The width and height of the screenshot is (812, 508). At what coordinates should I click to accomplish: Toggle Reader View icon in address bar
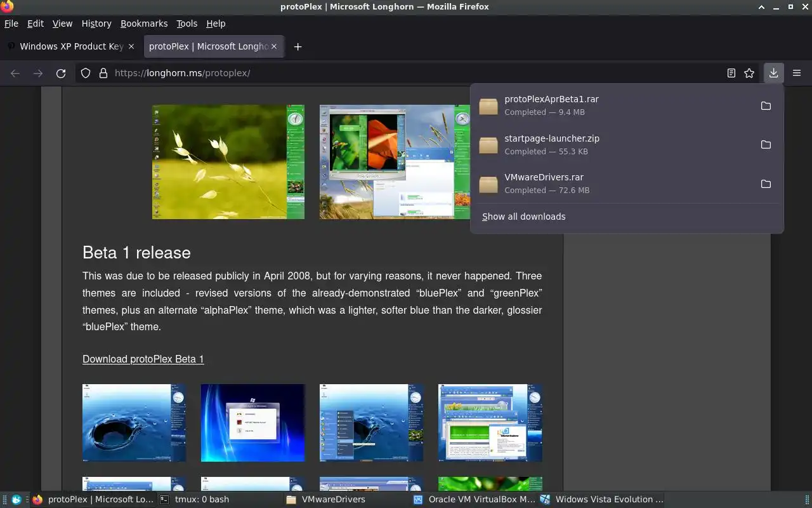(731, 73)
